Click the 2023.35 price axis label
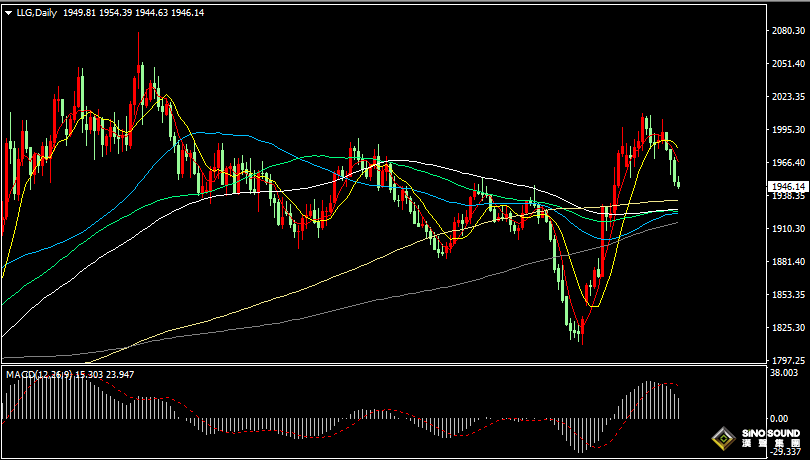The width and height of the screenshot is (810, 460). coord(788,97)
